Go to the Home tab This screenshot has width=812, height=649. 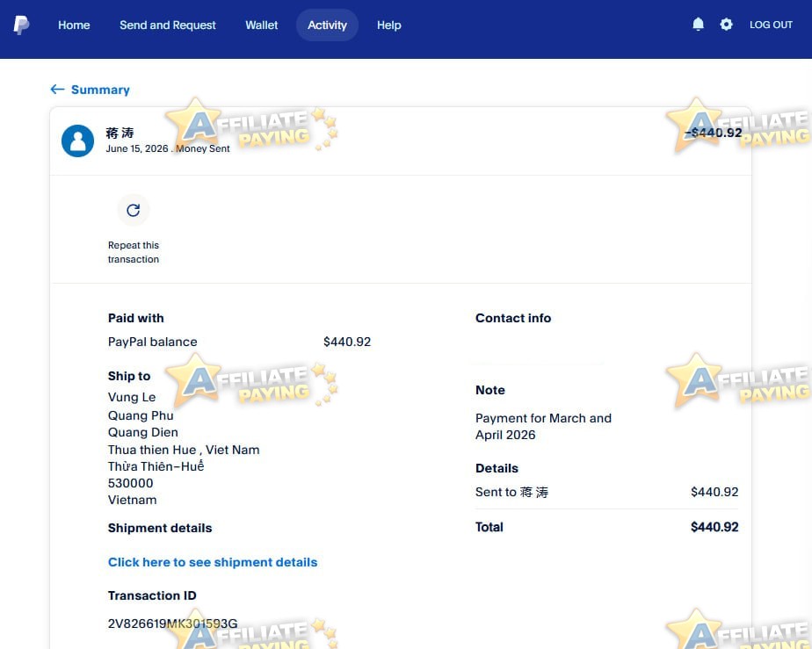click(x=74, y=25)
